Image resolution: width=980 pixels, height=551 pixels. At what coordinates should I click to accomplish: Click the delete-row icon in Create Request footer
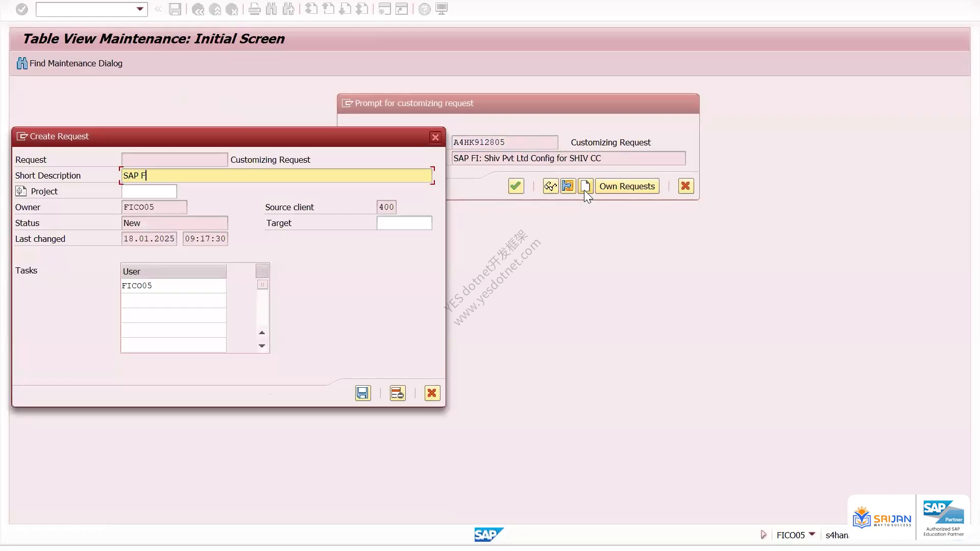(397, 393)
